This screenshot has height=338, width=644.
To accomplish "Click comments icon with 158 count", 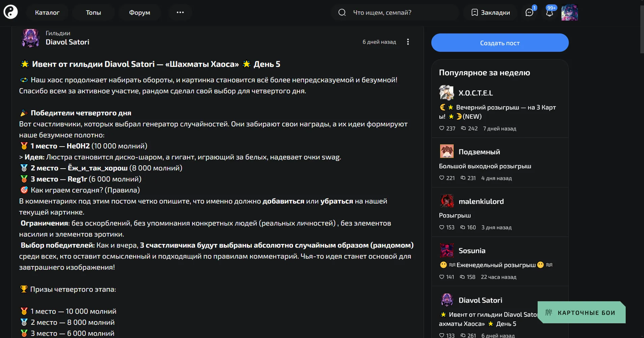I will pyautogui.click(x=462, y=277).
